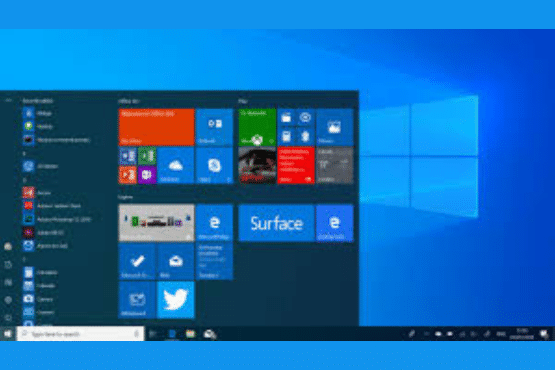Open the Skype tile
The image size is (555, 370).
214,166
